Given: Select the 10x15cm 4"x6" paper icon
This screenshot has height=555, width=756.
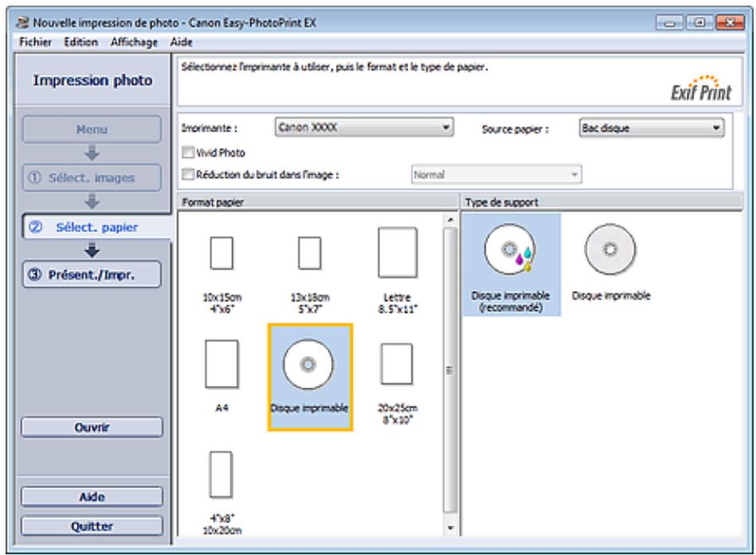Looking at the screenshot, I should (x=222, y=253).
